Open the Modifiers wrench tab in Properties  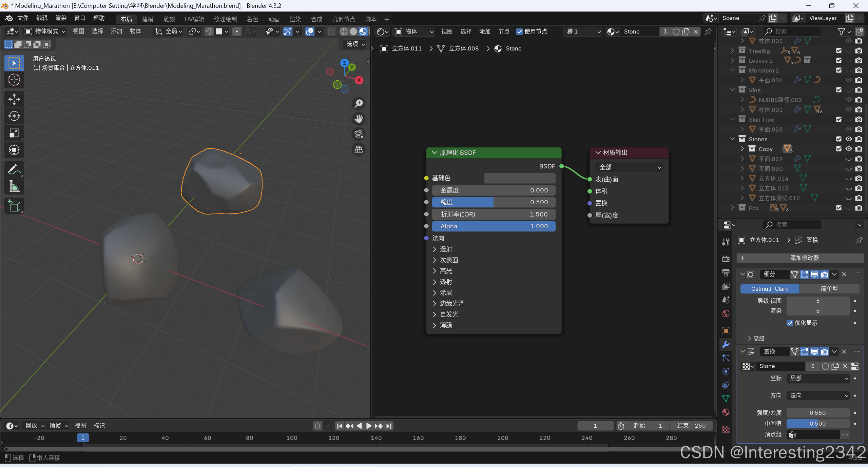(726, 344)
